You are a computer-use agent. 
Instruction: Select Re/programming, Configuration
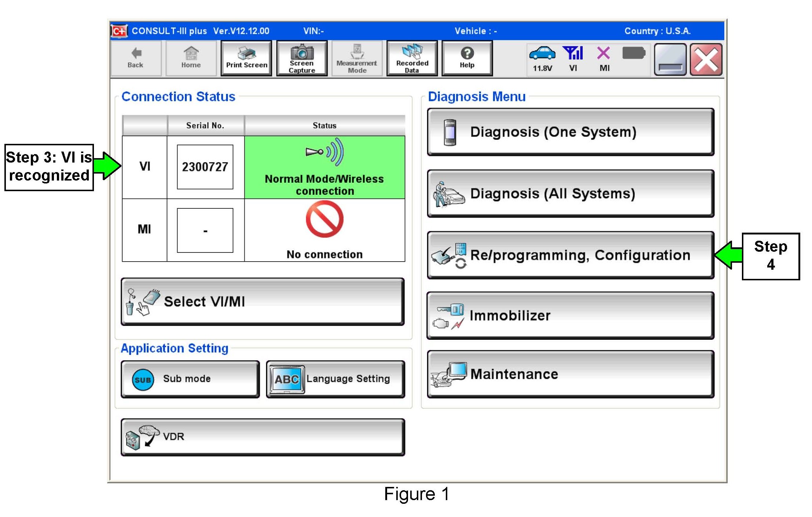point(570,255)
